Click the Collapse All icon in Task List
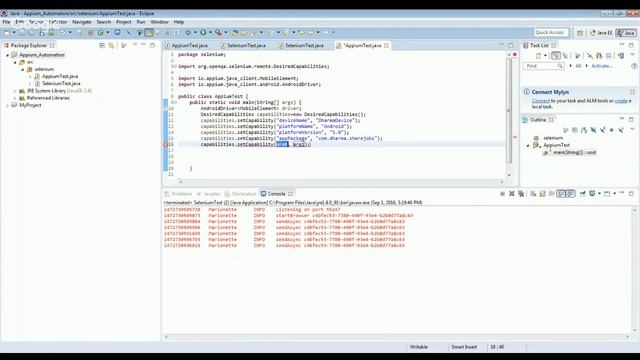640x360 pixels. point(609,56)
